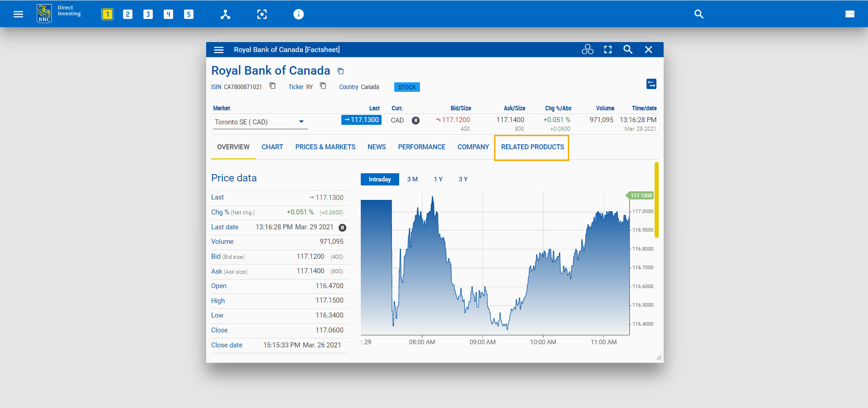The width and height of the screenshot is (868, 408).
Task: Click the network hierarchy icon in top bar
Action: click(x=225, y=14)
